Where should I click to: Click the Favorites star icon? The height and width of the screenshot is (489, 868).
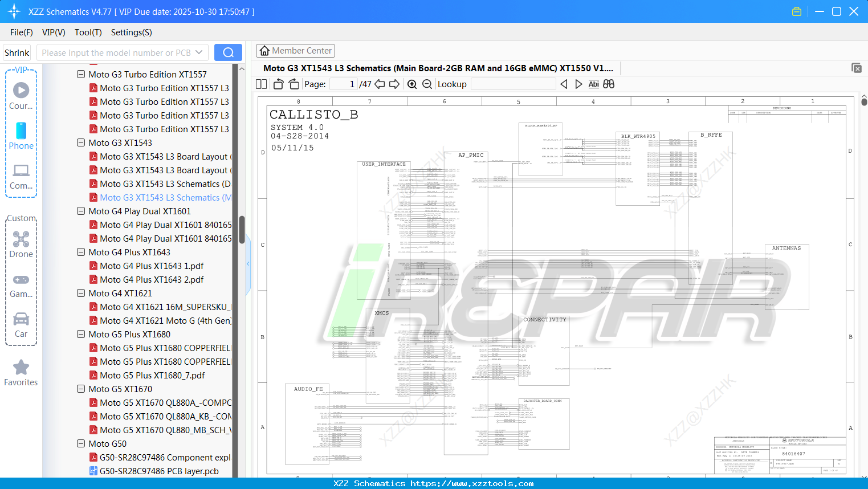click(21, 368)
